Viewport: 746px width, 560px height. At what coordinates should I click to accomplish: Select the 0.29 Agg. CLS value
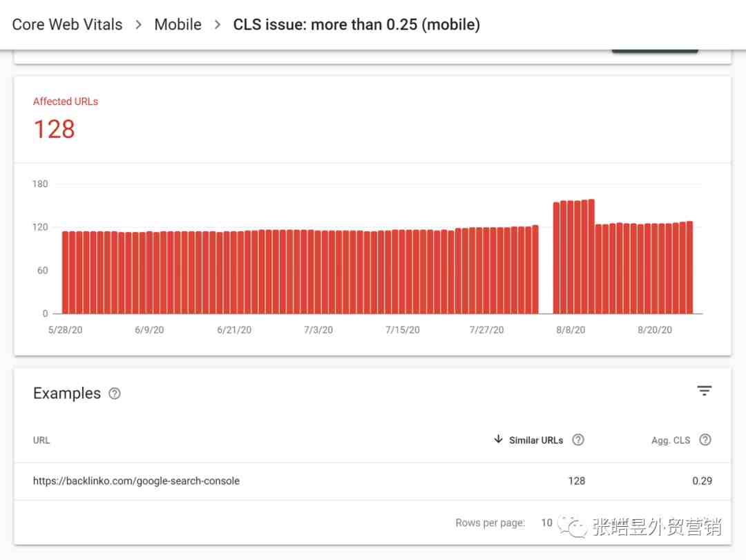coord(702,481)
